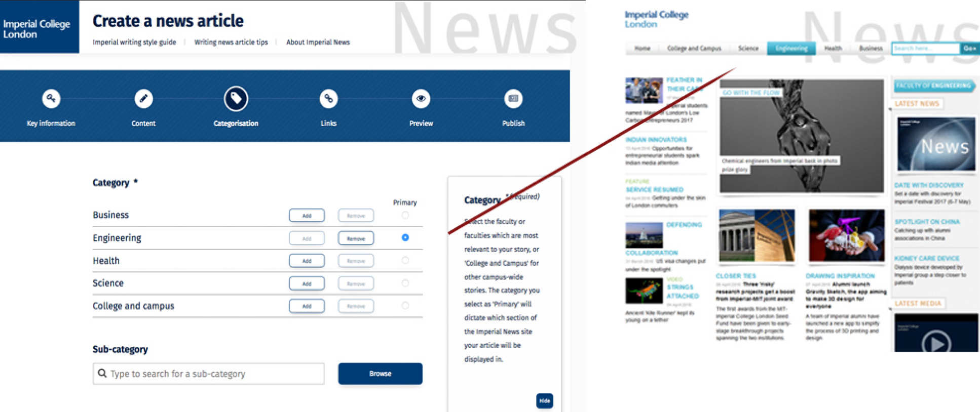Select the Categorisation tag icon
Screen dimensions: 980x412
[x=236, y=99]
